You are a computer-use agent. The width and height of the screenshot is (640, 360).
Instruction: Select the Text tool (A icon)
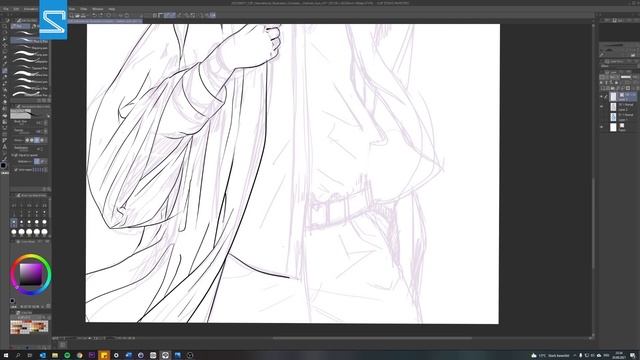tap(4, 147)
